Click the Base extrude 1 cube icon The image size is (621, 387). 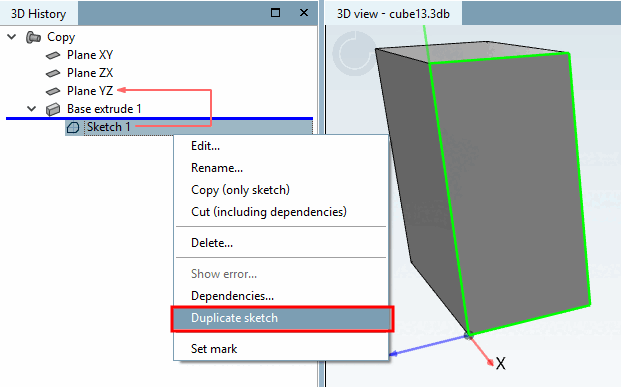point(53,109)
